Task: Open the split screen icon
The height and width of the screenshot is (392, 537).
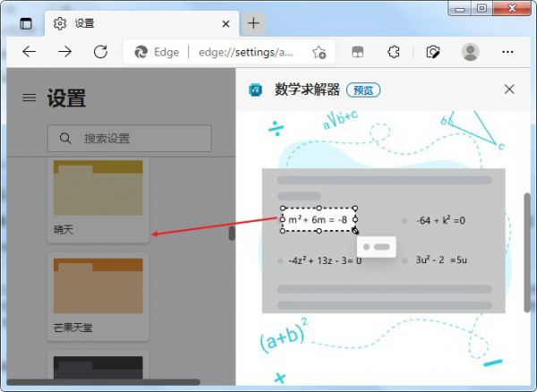Action: point(358,52)
